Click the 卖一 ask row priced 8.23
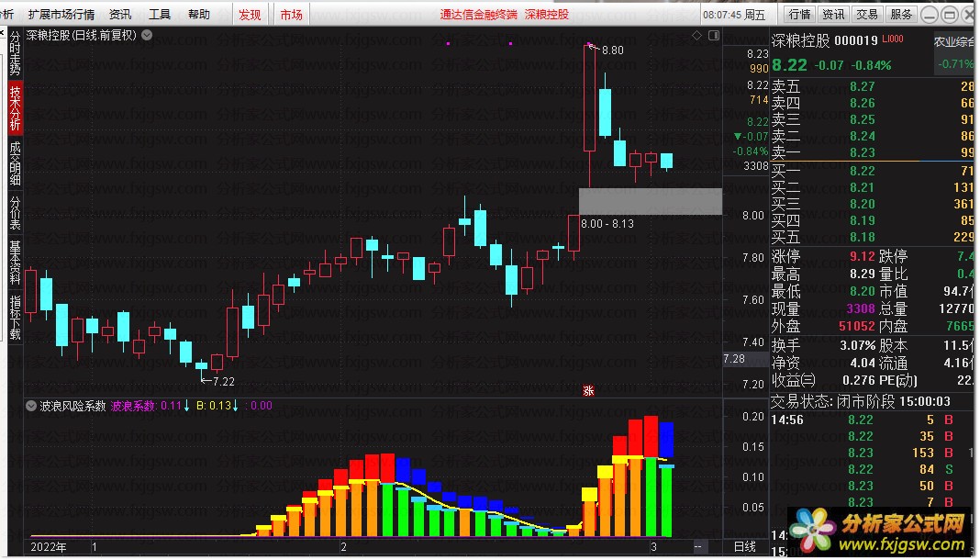980x560 pixels. click(x=873, y=151)
